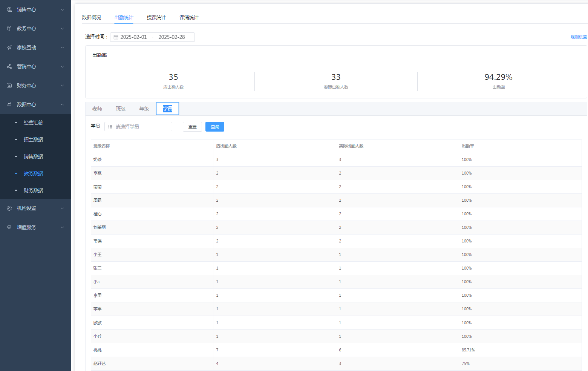
Task: Expand the 家校互动 menu chevron
Action: [63, 48]
